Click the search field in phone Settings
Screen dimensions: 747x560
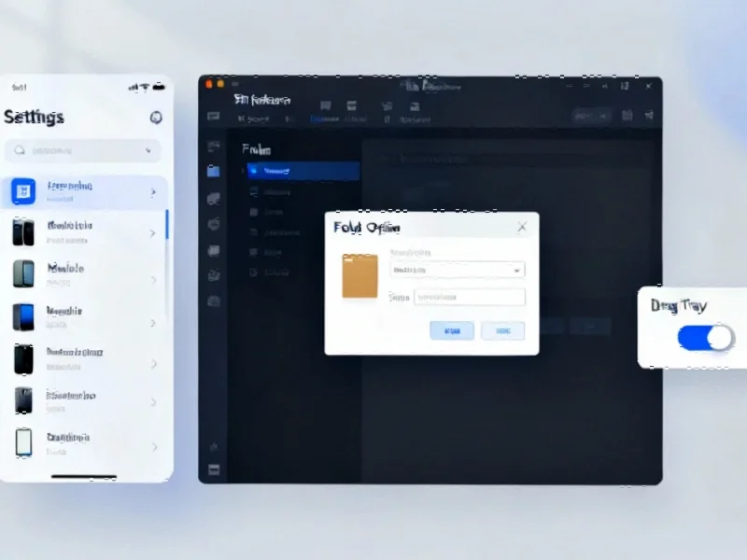click(x=83, y=150)
